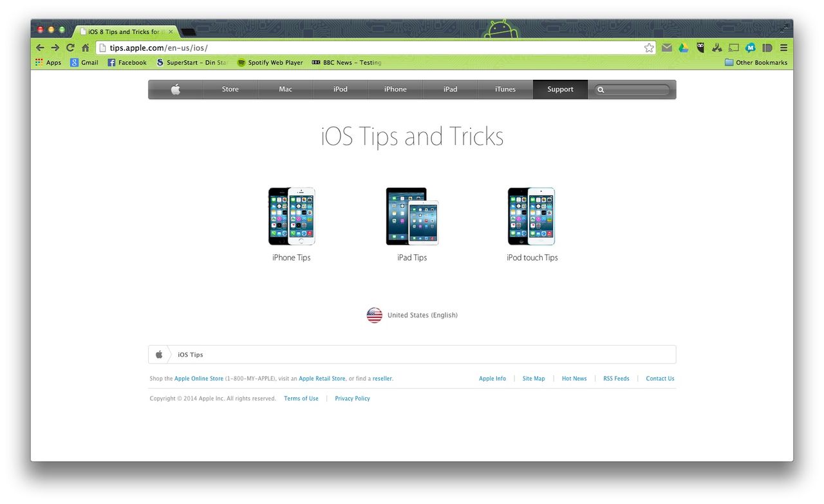Click the iPod touch devices thumbnail
This screenshot has width=824, height=504.
pyautogui.click(x=532, y=216)
